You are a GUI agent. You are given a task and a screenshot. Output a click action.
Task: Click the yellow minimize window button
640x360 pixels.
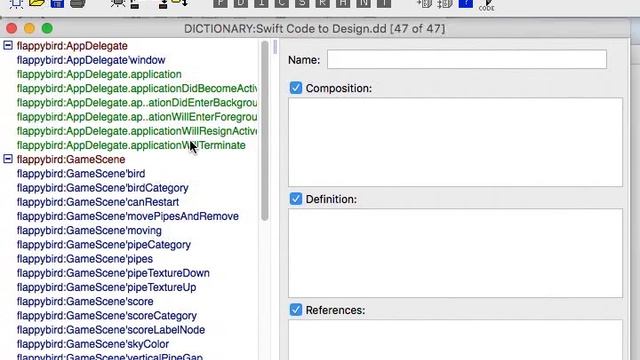click(29, 28)
